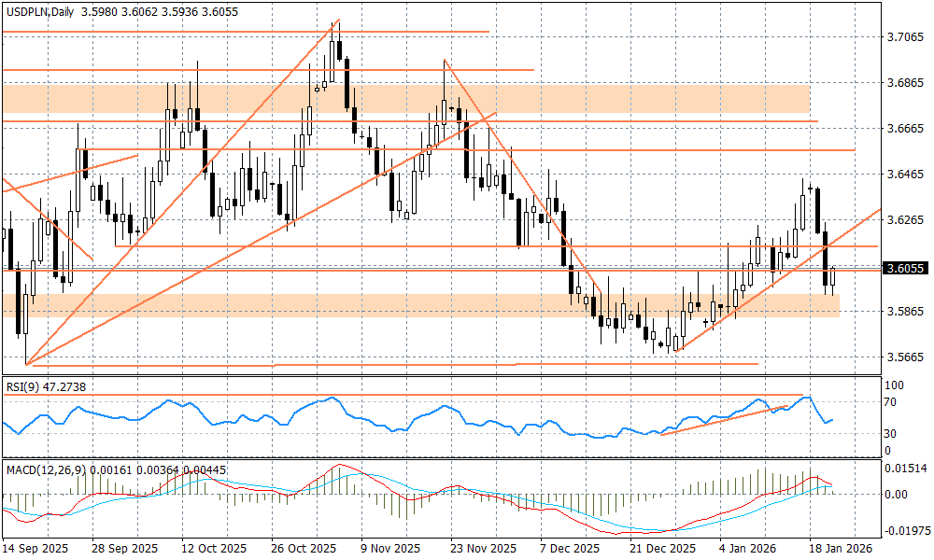Select the orange trendline in the RSI panel
This screenshot has height=560, width=934.
[725, 420]
